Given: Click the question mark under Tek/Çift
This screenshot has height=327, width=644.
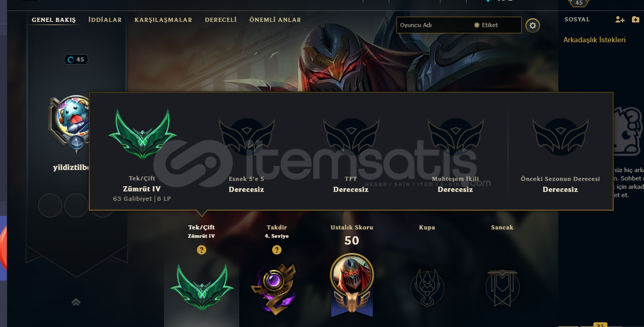Looking at the screenshot, I should tap(202, 250).
